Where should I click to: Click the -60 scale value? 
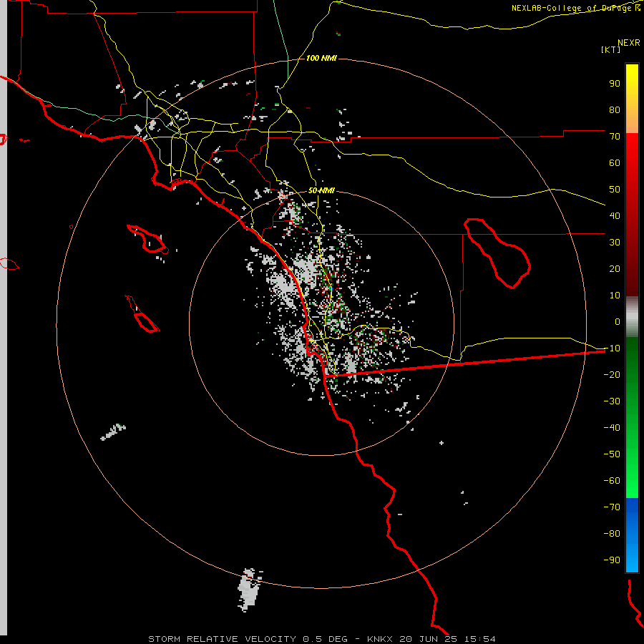[x=612, y=481]
